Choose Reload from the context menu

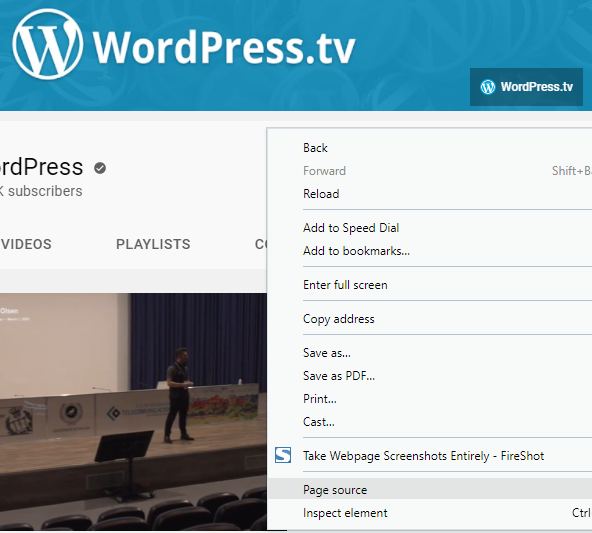tap(430, 194)
